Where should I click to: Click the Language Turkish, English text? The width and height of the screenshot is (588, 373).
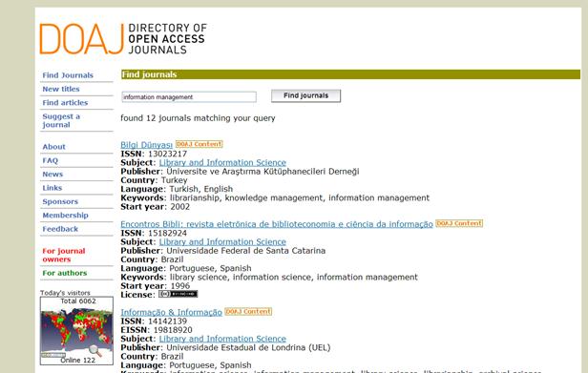point(177,189)
